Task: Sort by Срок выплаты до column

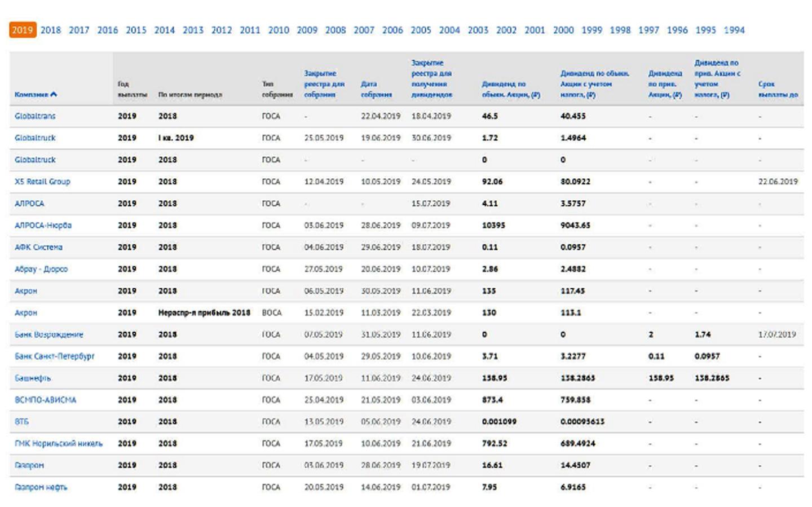Action: click(x=778, y=89)
